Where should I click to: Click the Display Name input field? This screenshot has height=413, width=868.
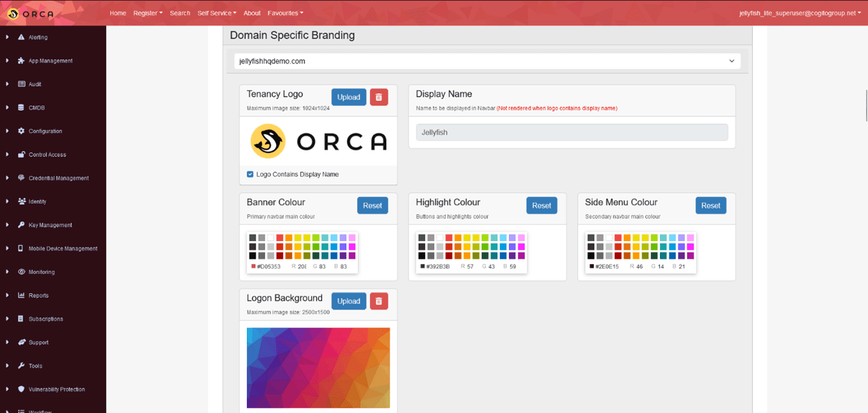point(572,133)
